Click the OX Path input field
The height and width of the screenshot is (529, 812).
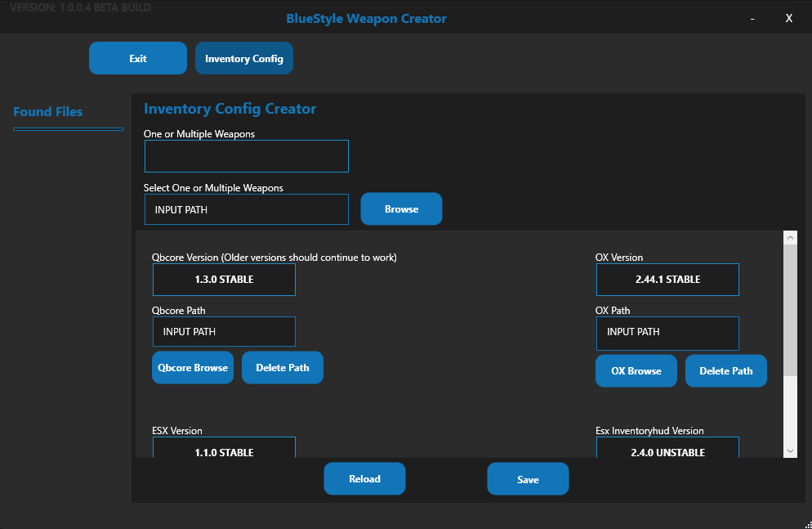667,333
